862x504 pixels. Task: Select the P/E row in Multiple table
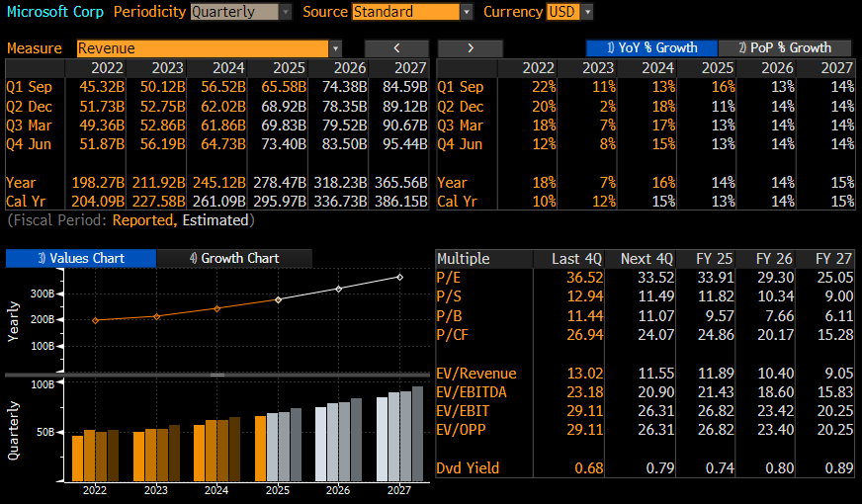pyautogui.click(x=449, y=277)
